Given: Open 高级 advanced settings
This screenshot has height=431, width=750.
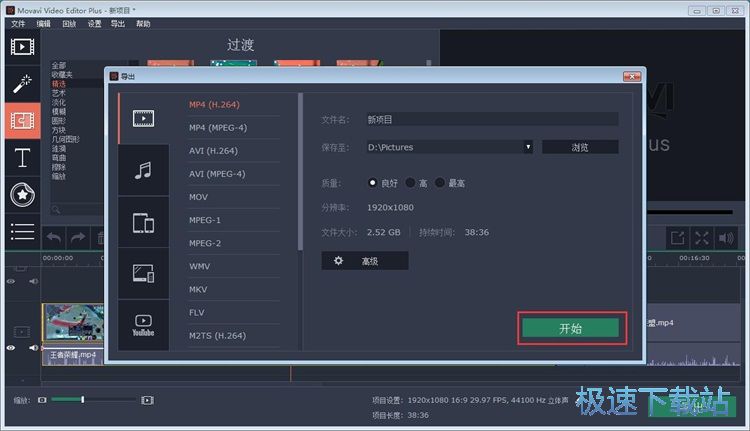Looking at the screenshot, I should pyautogui.click(x=364, y=261).
